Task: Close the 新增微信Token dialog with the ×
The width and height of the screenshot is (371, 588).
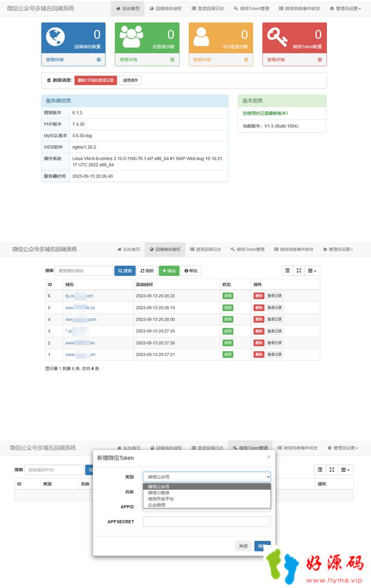Action: click(x=268, y=457)
